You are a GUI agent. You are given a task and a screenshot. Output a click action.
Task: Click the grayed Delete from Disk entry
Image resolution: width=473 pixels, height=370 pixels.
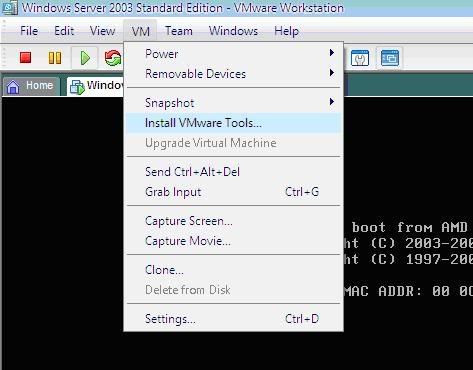pyautogui.click(x=234, y=290)
